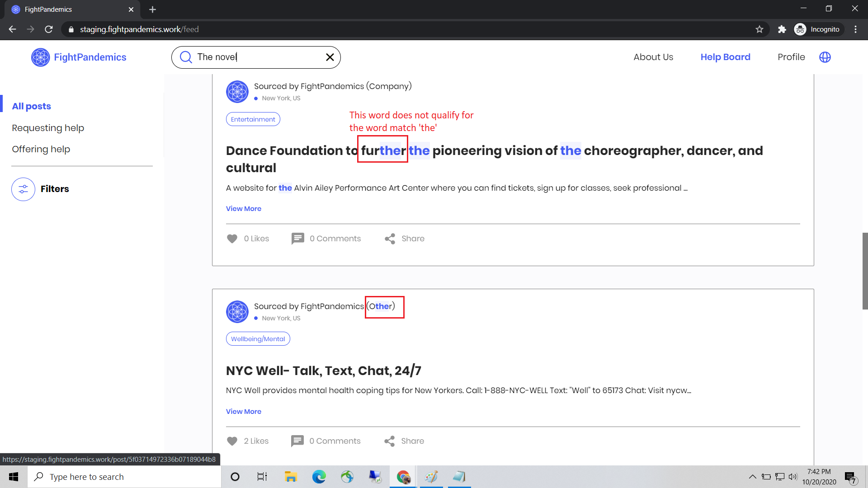Click Windows taskbar search box
The height and width of the screenshot is (488, 868).
click(x=124, y=477)
